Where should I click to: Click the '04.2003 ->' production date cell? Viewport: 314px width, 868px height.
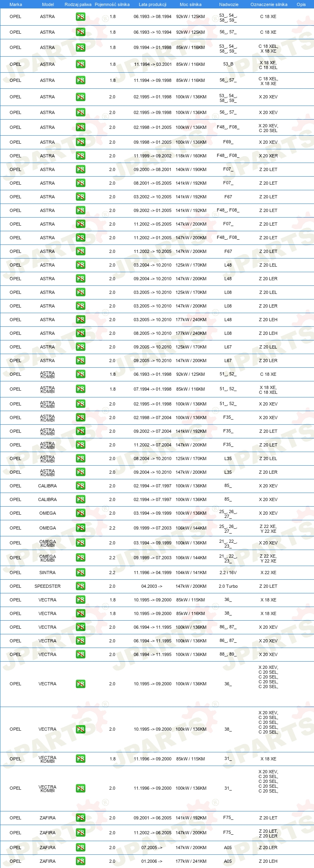click(x=152, y=586)
